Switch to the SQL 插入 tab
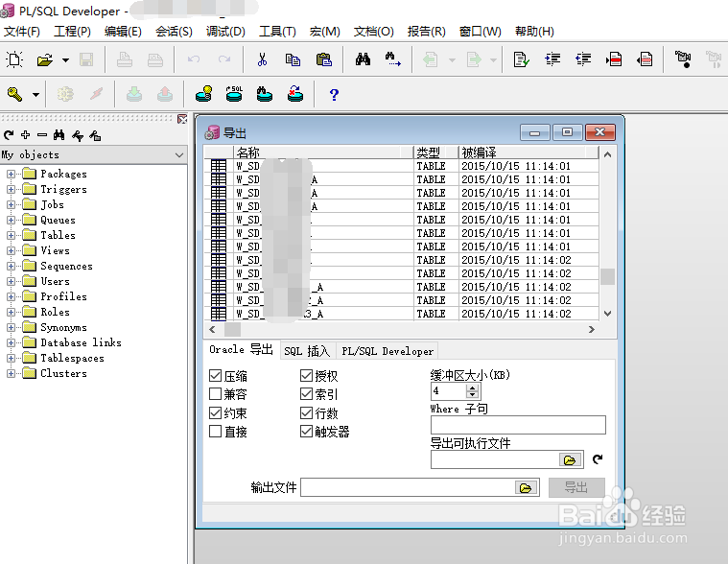 pyautogui.click(x=307, y=351)
